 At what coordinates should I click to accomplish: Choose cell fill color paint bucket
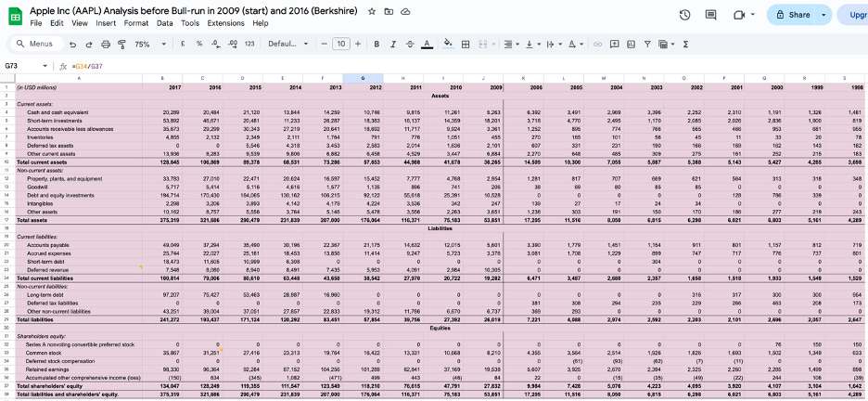(x=448, y=44)
